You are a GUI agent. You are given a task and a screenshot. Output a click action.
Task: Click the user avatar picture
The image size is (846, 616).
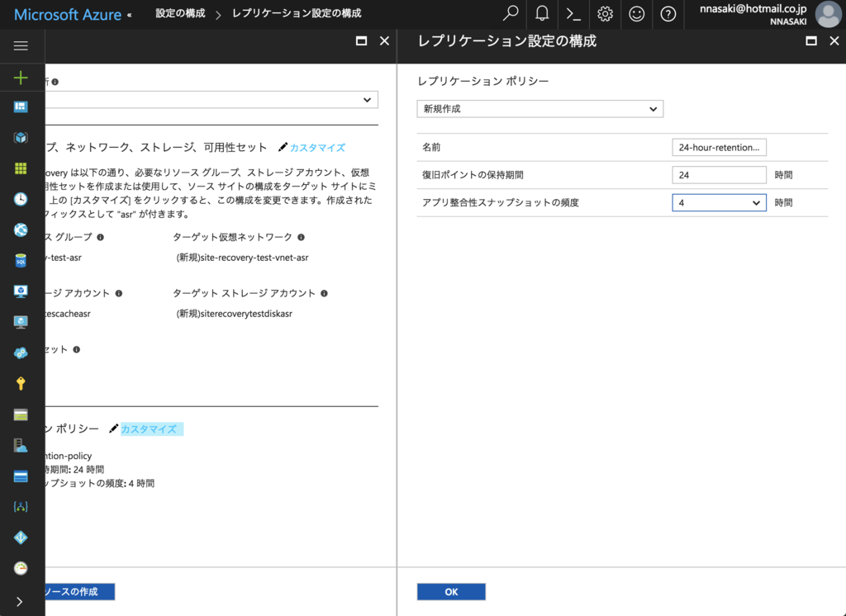pyautogui.click(x=828, y=14)
